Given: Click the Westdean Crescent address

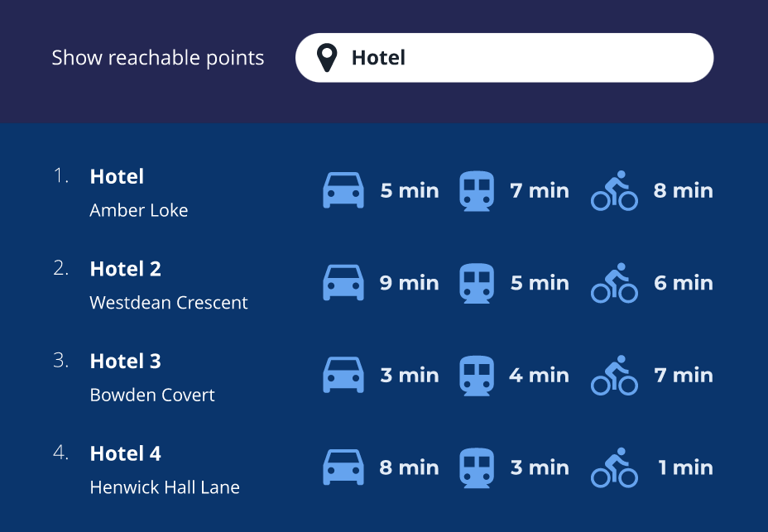Looking at the screenshot, I should click(169, 303).
